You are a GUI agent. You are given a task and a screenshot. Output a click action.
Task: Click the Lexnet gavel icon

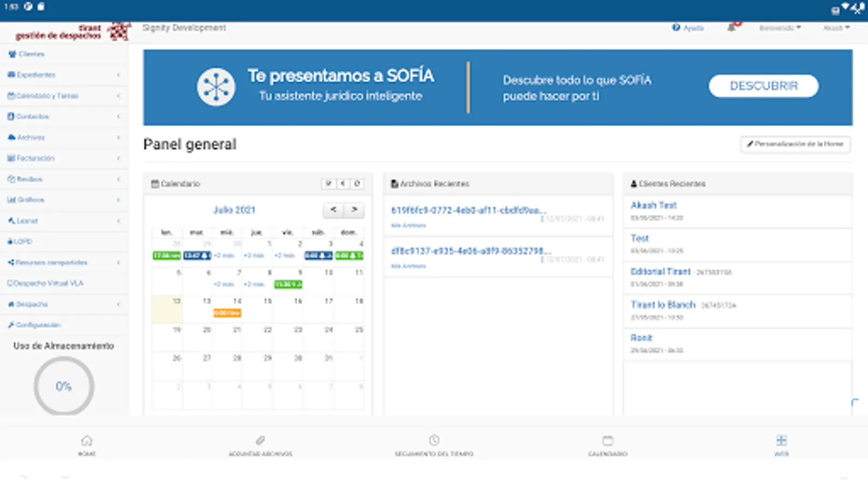(11, 221)
